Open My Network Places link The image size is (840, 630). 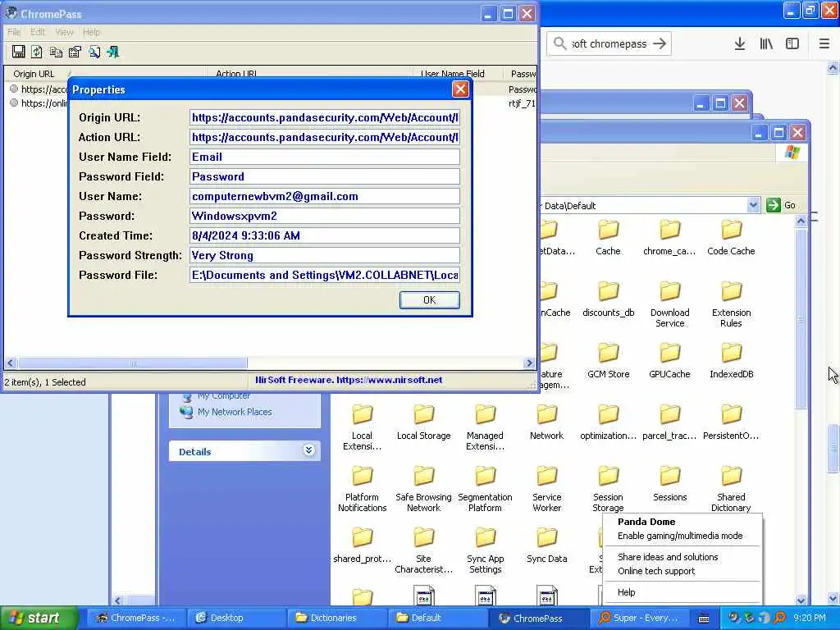pos(235,412)
